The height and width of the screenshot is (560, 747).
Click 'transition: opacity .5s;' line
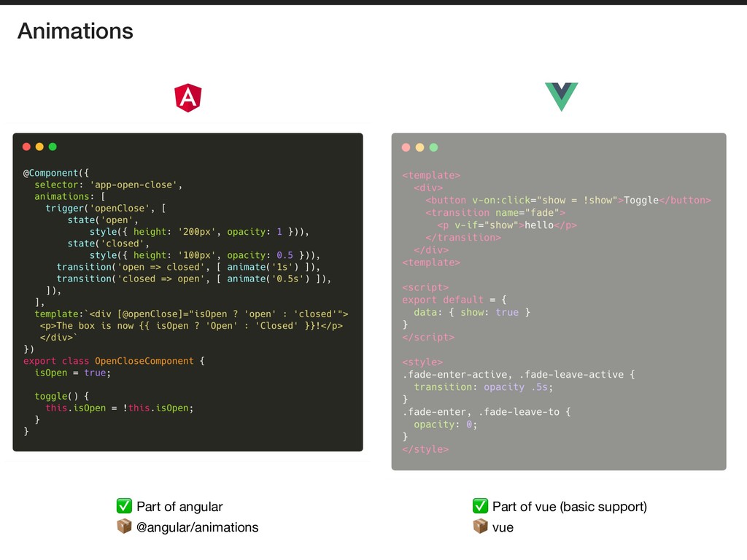(484, 386)
